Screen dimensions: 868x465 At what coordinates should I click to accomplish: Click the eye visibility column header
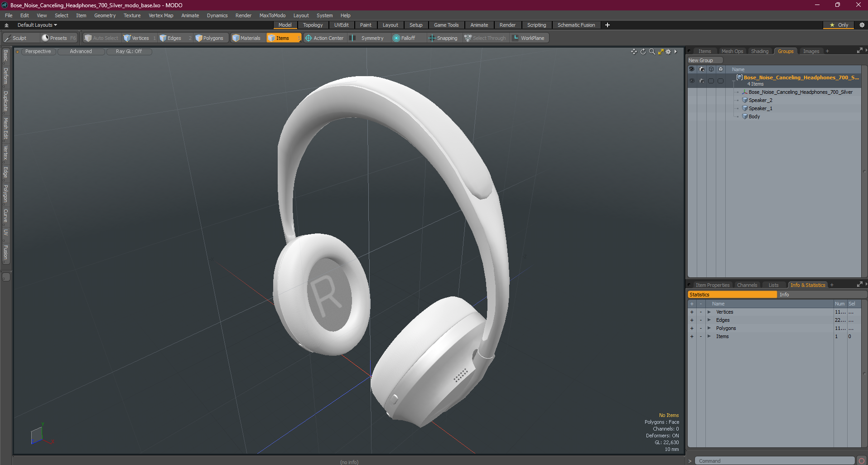pyautogui.click(x=692, y=69)
